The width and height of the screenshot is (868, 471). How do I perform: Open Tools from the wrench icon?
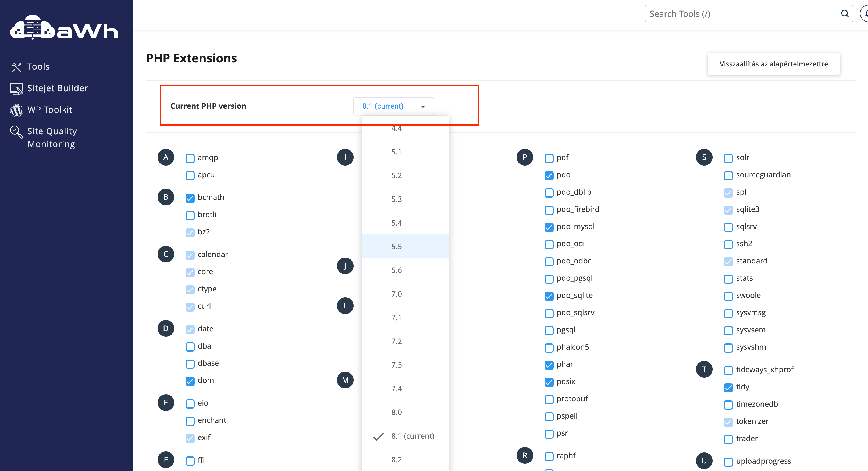pos(16,67)
